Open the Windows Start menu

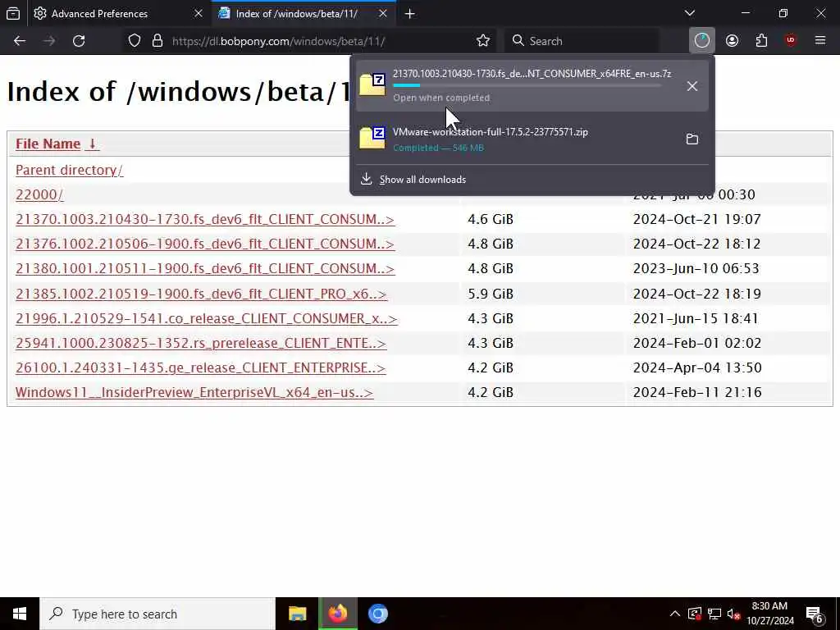[x=20, y=614]
